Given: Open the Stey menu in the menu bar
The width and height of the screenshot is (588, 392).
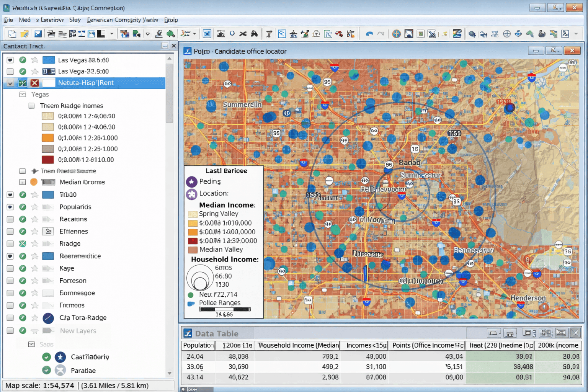Looking at the screenshot, I should [75, 20].
